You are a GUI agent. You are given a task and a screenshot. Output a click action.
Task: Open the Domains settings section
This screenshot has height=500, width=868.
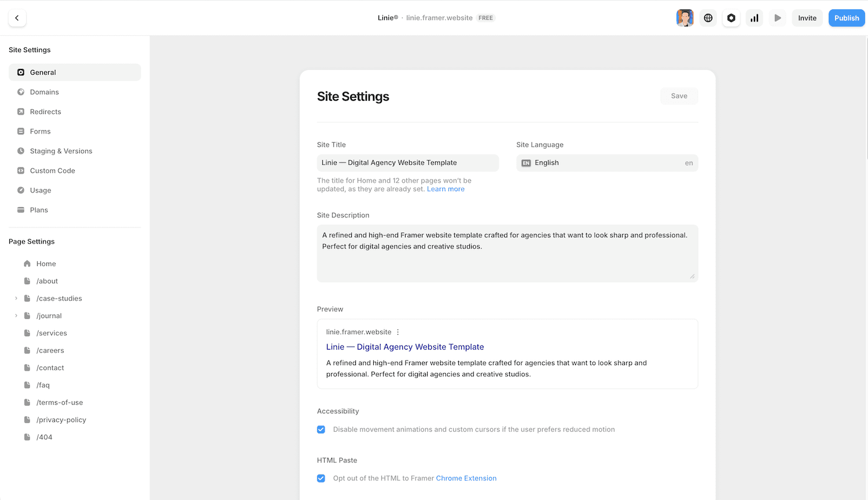pos(43,91)
